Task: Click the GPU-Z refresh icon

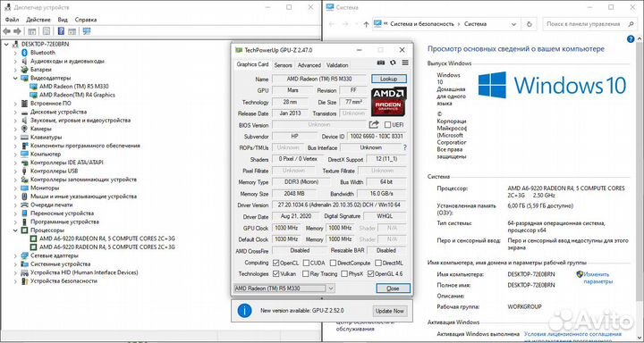Action: click(x=393, y=63)
